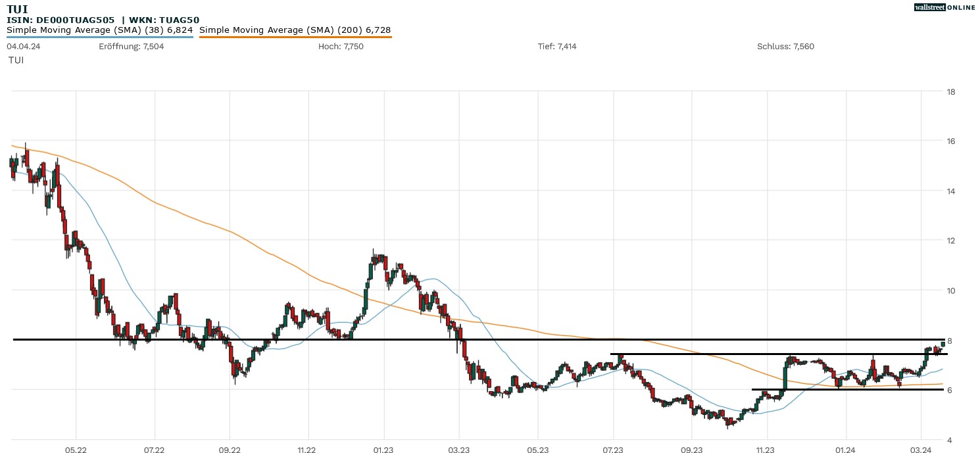Select the SMA (200) legend entry
The width and height of the screenshot is (980, 453).
(x=295, y=30)
